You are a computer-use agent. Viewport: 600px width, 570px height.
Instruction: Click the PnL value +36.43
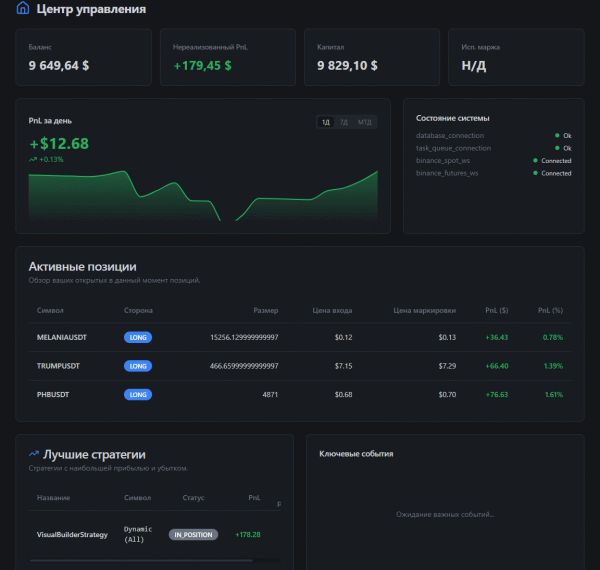pos(497,337)
